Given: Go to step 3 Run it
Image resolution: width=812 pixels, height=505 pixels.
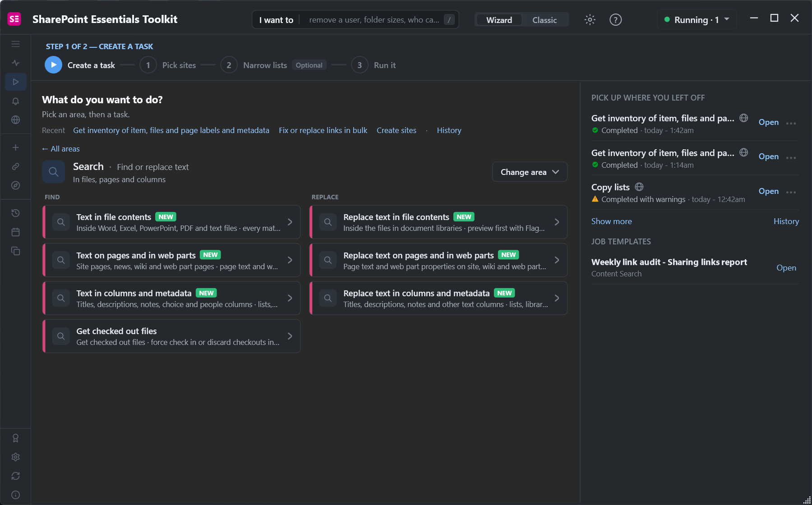Looking at the screenshot, I should tap(374, 65).
